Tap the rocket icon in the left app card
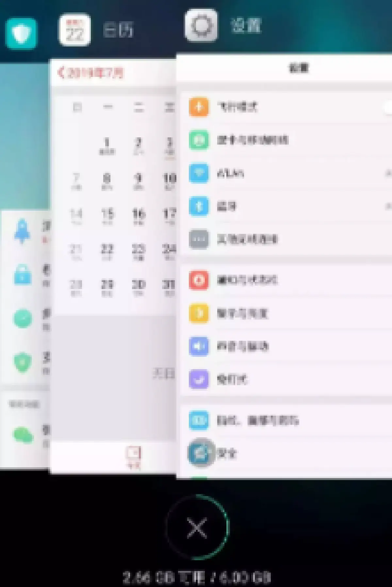392x587 pixels. (x=22, y=231)
